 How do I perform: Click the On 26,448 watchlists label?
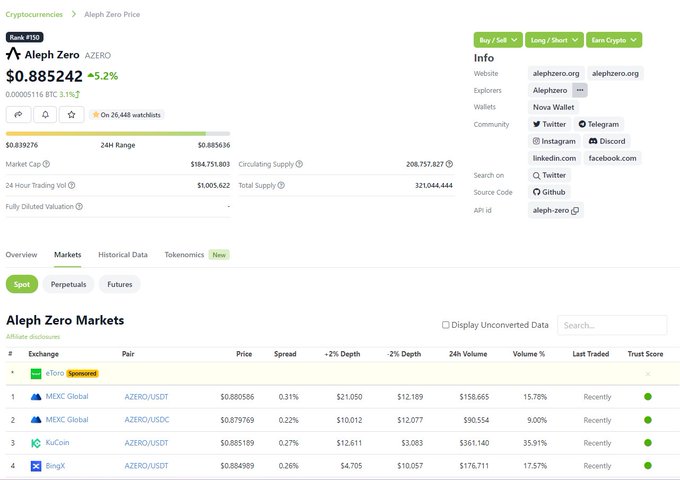point(127,115)
